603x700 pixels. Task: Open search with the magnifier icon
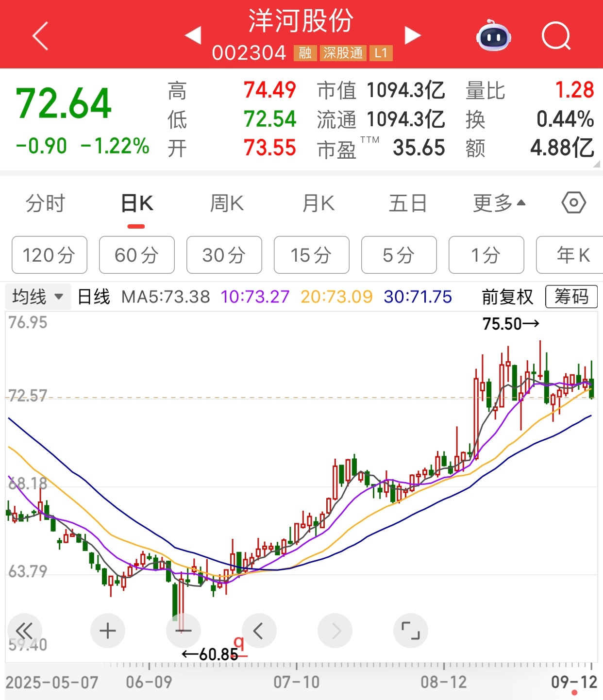point(556,35)
